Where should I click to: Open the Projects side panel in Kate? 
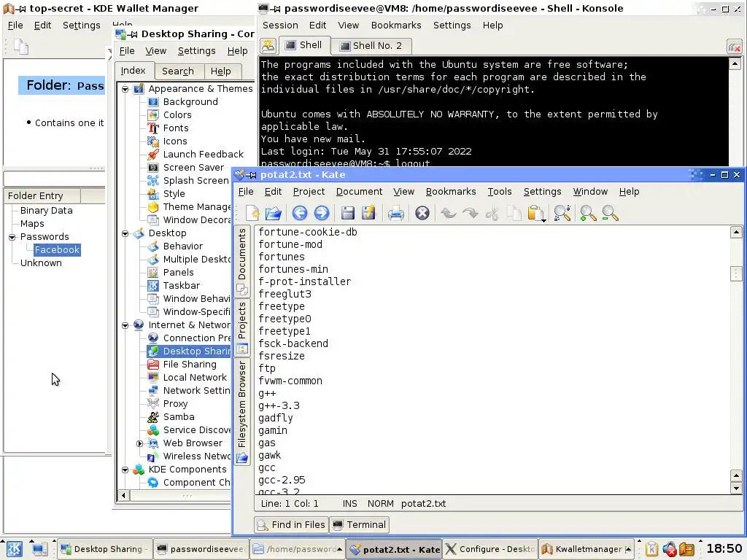click(x=242, y=327)
